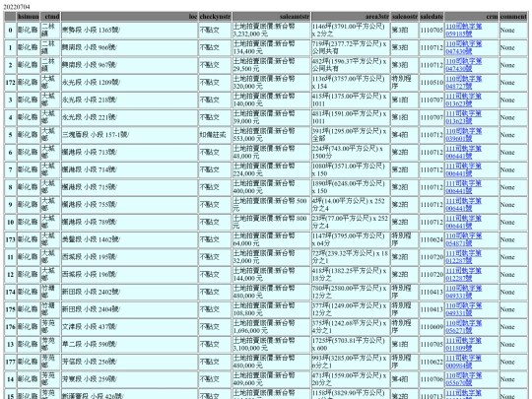Click the loc cell containing 1209
Viewport: 532px width, 399px height.
pos(129,83)
